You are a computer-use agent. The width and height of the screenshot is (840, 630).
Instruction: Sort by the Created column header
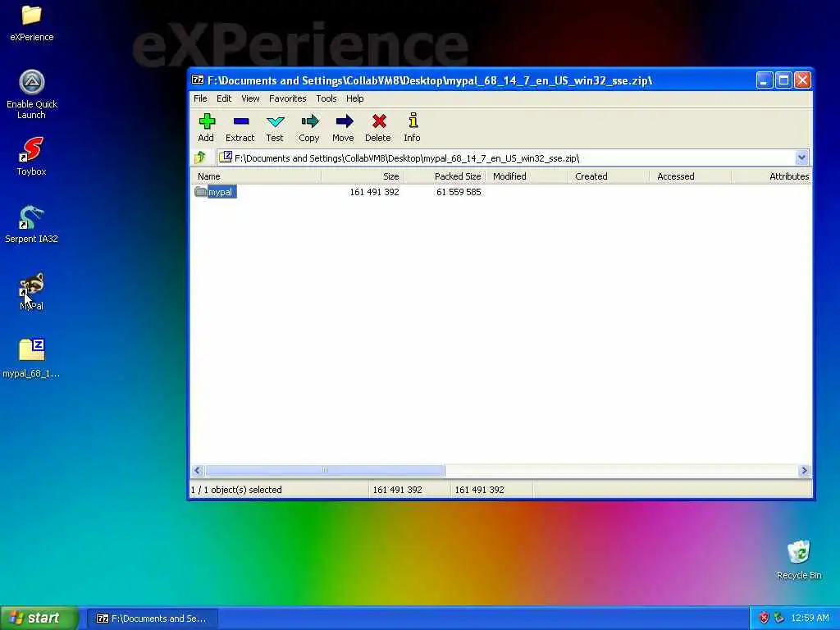coord(609,176)
